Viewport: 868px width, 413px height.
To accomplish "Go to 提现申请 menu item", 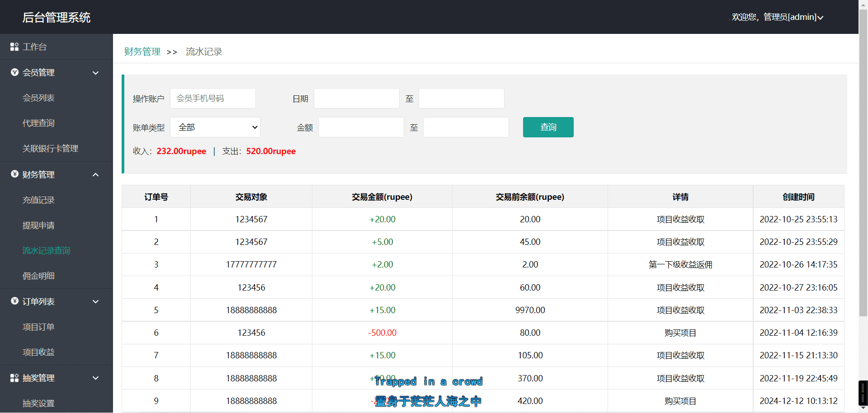I will coord(38,225).
